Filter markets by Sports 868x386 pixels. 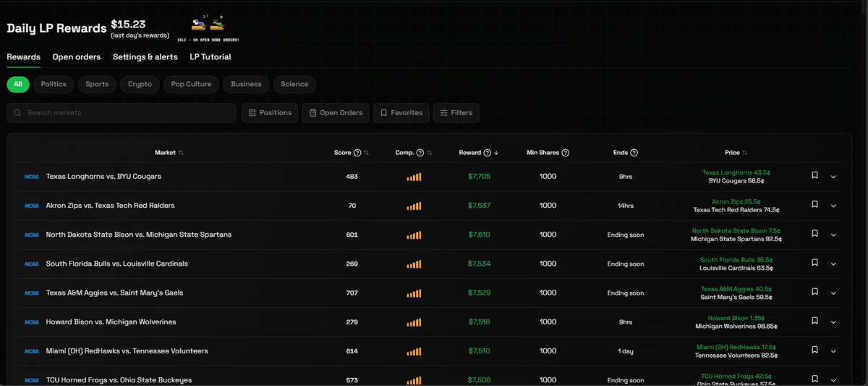click(x=97, y=84)
